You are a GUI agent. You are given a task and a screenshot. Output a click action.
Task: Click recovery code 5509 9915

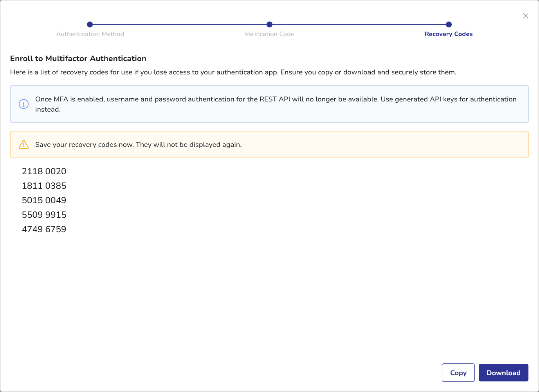(44, 215)
